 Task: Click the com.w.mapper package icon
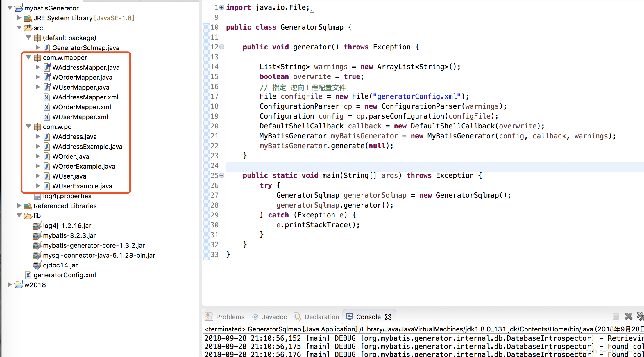[37, 58]
